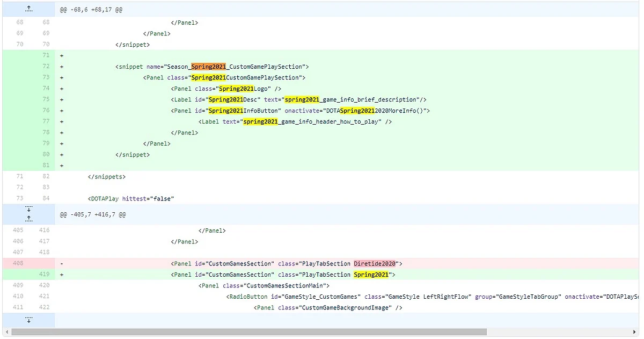Click the CustomGamesSectionMain panel code line

coord(264,286)
